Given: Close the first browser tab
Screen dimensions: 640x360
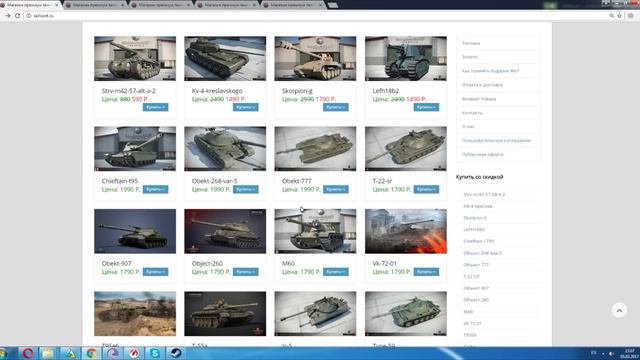Looking at the screenshot, I should [57, 5].
